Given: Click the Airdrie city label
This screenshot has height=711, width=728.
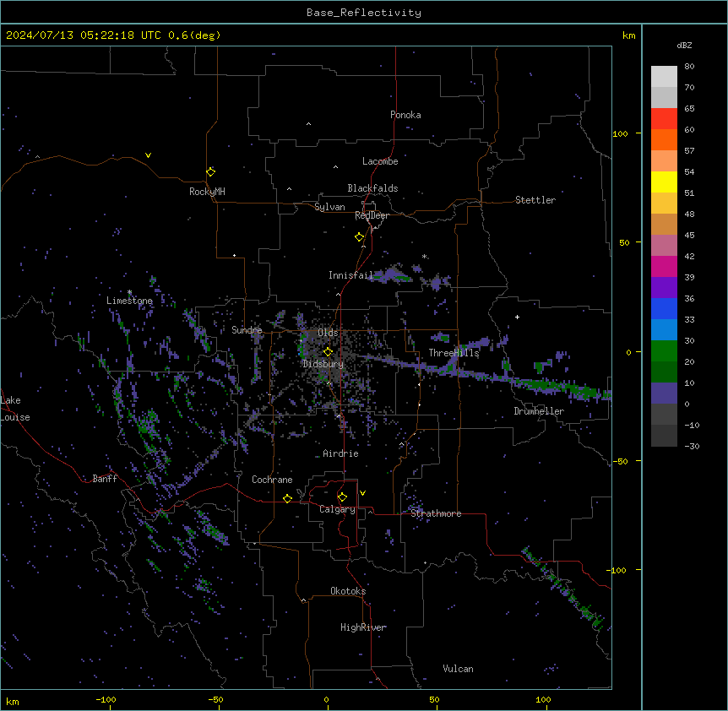Looking at the screenshot, I should tap(340, 453).
